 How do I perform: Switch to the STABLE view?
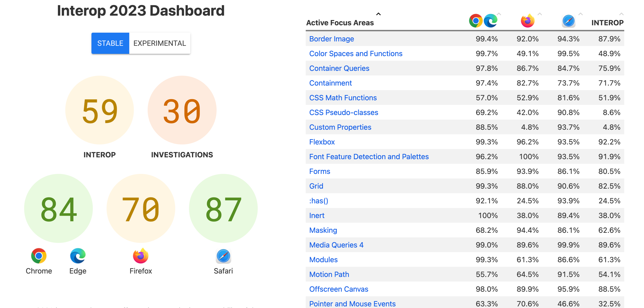pyautogui.click(x=110, y=43)
